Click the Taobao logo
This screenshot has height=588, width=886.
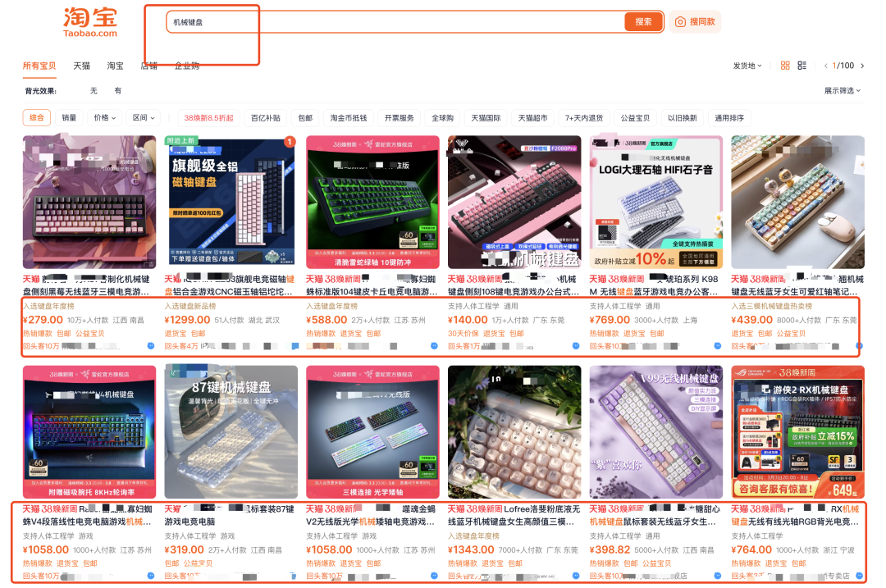(x=90, y=21)
